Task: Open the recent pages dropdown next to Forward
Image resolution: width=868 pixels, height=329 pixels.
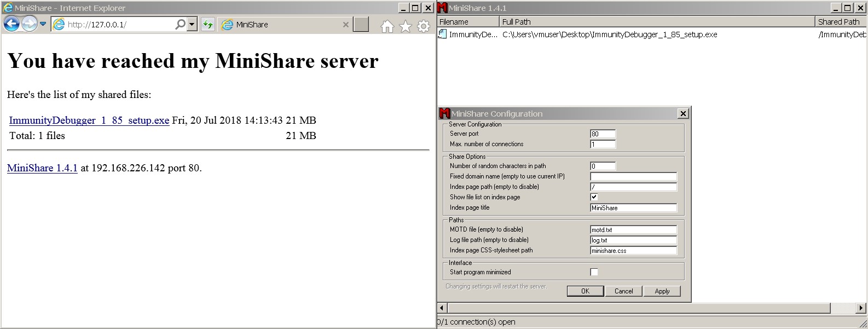Action: click(x=43, y=24)
